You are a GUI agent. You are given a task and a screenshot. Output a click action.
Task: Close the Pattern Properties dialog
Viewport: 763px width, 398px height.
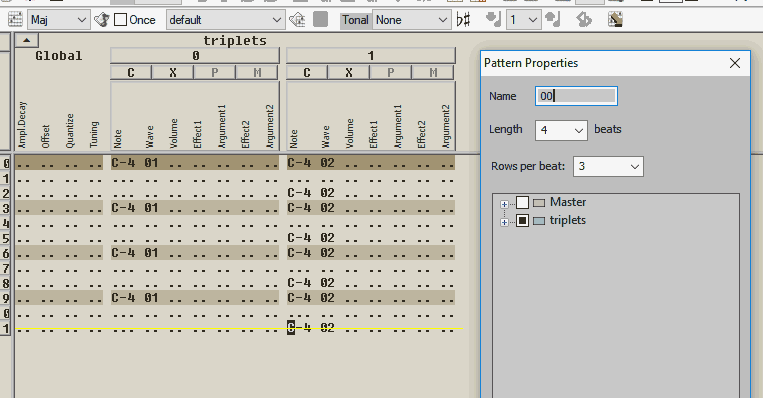(735, 63)
